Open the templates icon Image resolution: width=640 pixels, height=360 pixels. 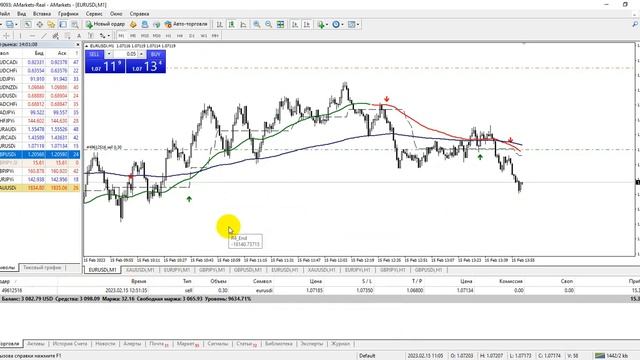coord(351,24)
